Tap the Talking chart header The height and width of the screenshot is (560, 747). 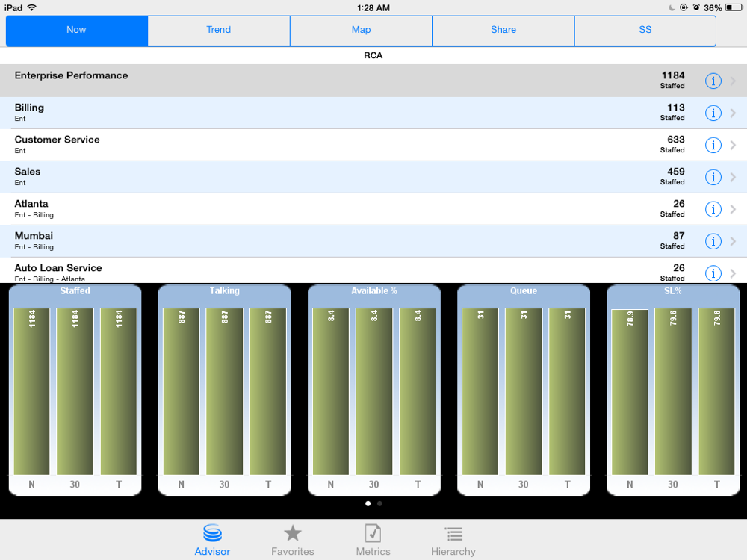point(224,291)
